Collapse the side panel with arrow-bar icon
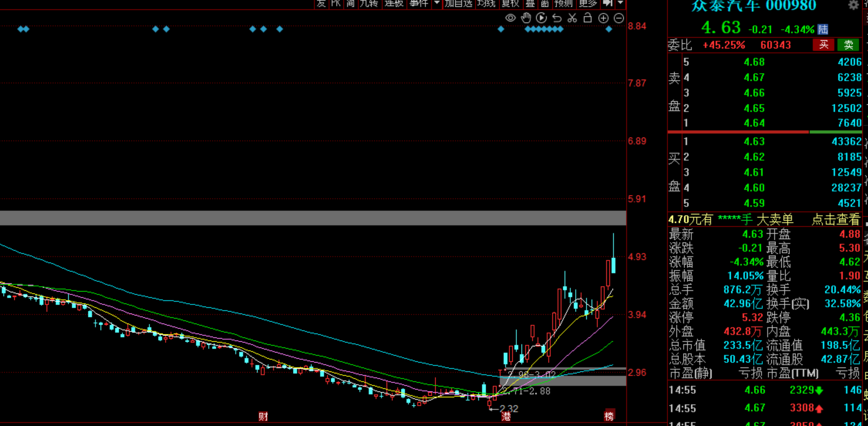This screenshot has height=426, width=868. (608, 3)
